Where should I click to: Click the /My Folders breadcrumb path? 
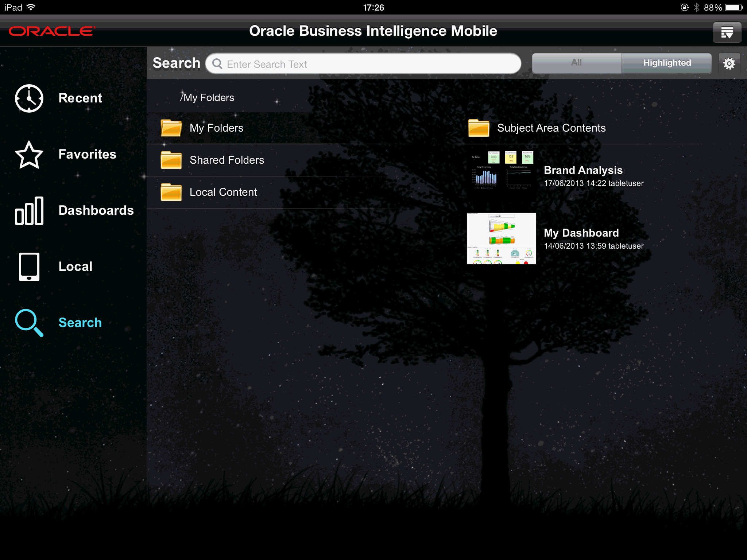207,98
